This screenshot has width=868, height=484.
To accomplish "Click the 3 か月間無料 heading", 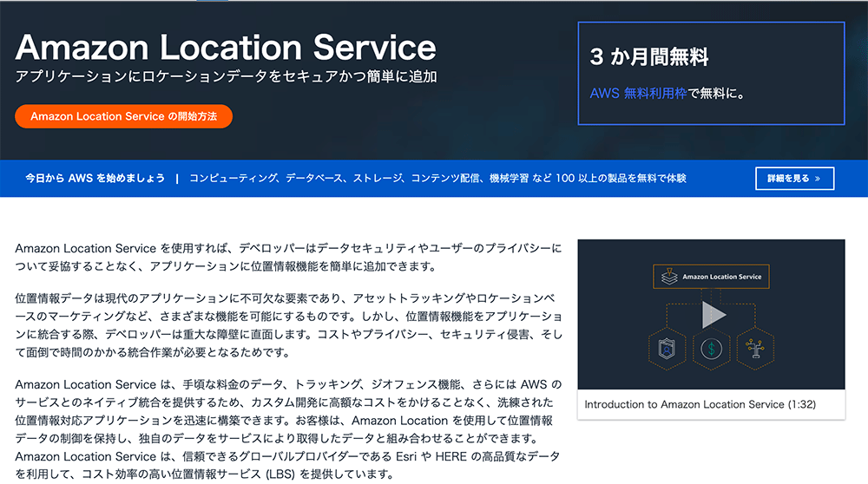I will (649, 57).
